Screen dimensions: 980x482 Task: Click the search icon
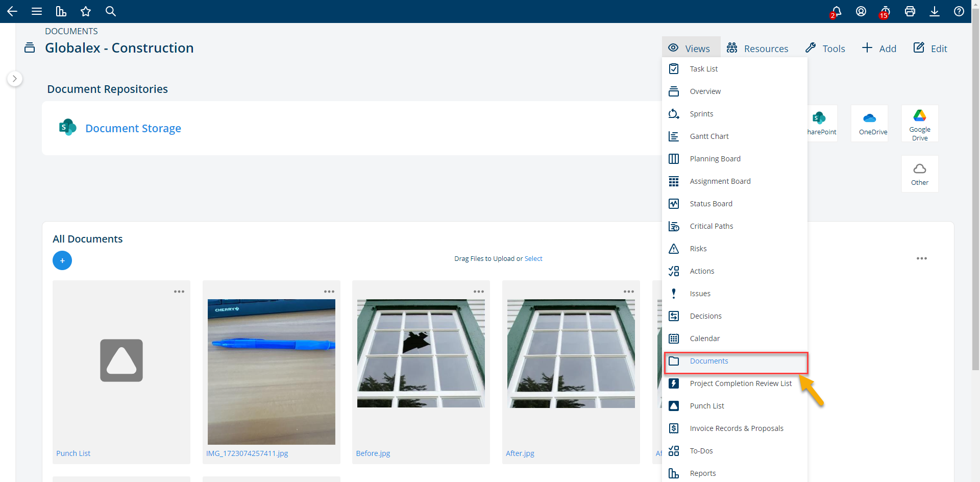(x=111, y=11)
